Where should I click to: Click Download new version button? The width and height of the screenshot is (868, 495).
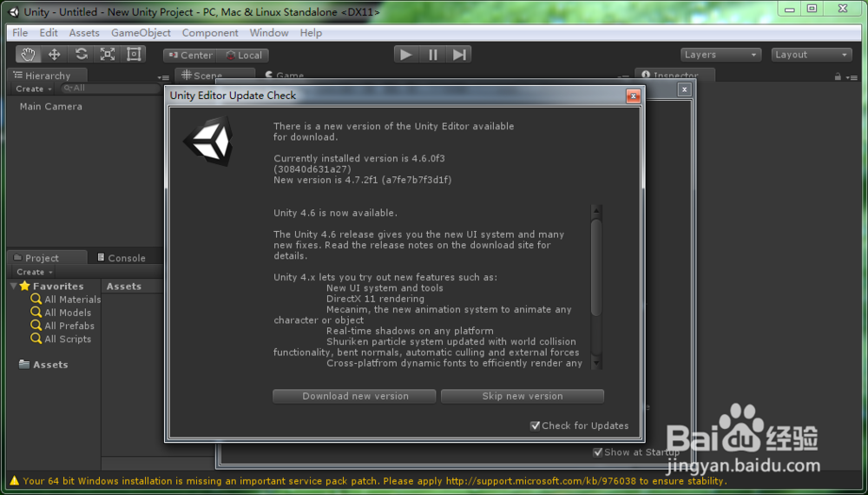coord(354,396)
